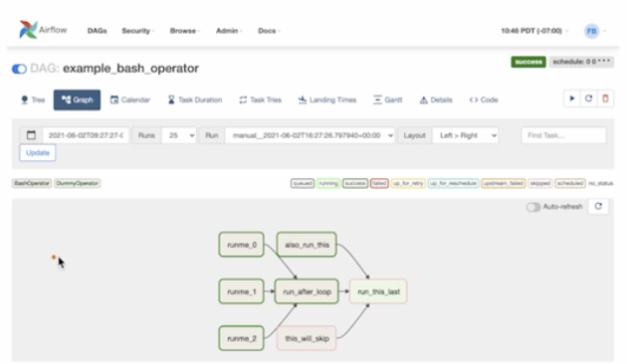Open the DAGs menu item
This screenshot has width=627, height=364.
(x=98, y=31)
